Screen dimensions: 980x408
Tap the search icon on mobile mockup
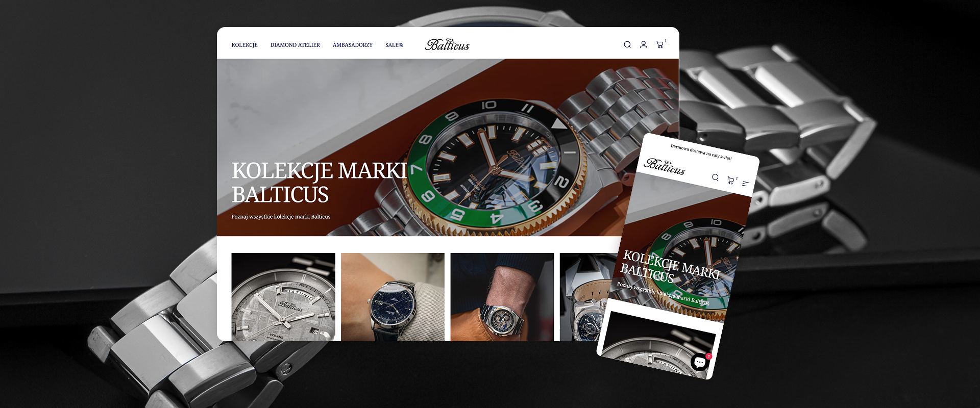(x=715, y=177)
